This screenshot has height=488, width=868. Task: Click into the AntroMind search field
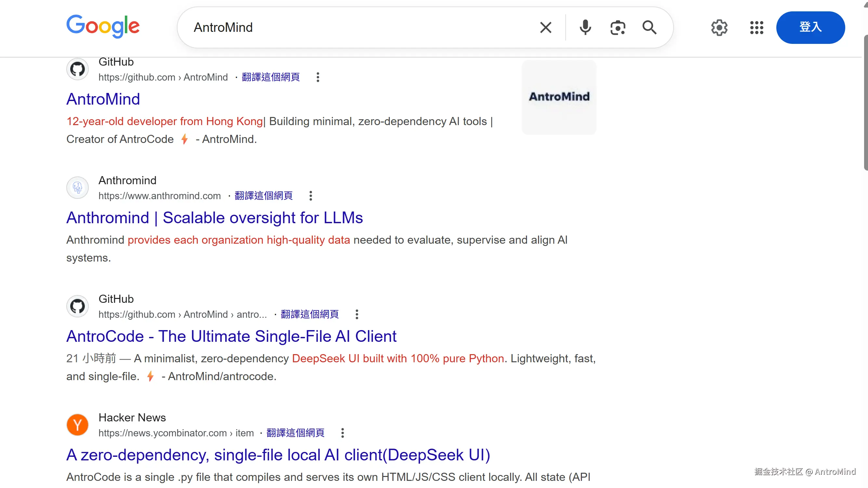click(354, 27)
